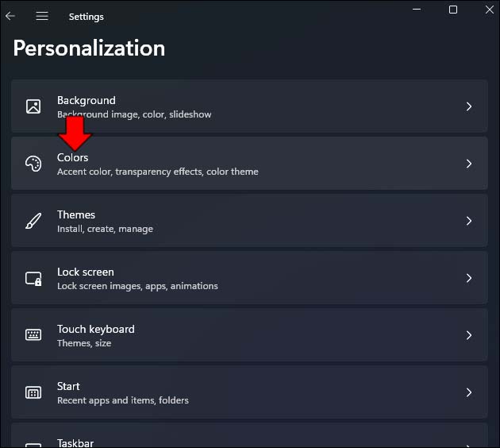Click the Colors palette icon

(33, 164)
